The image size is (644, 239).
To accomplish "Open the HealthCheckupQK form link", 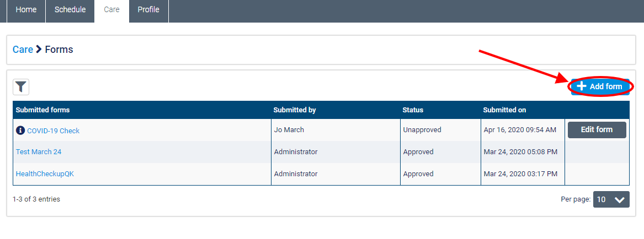I will [45, 173].
